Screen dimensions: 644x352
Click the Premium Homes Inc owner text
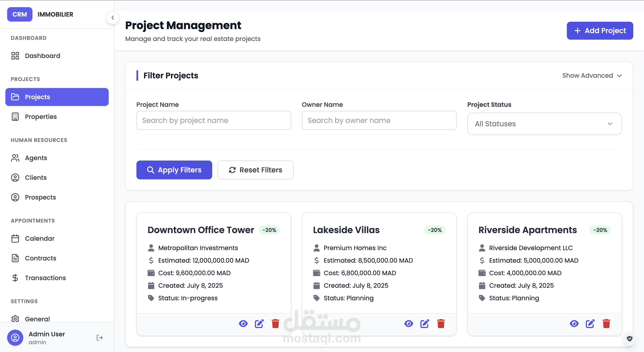click(x=355, y=248)
